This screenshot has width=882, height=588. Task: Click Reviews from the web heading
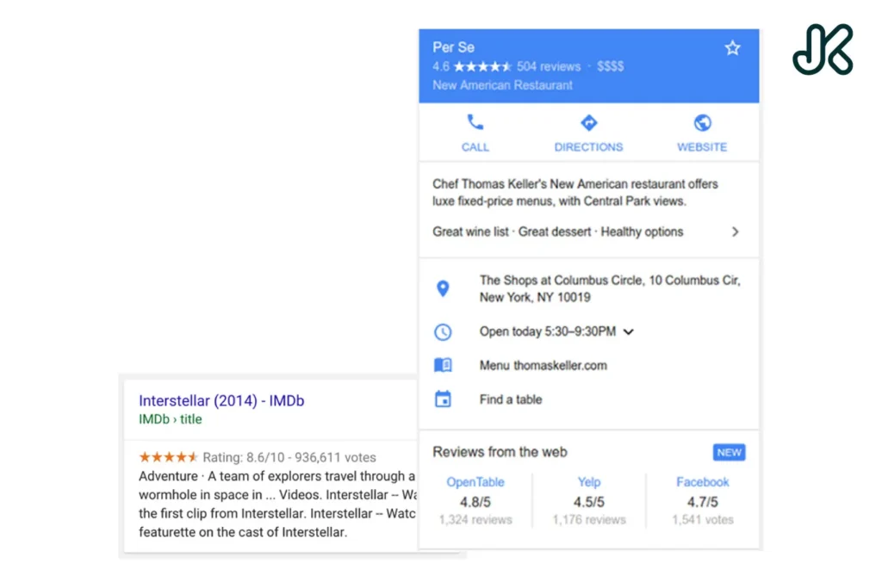point(500,452)
